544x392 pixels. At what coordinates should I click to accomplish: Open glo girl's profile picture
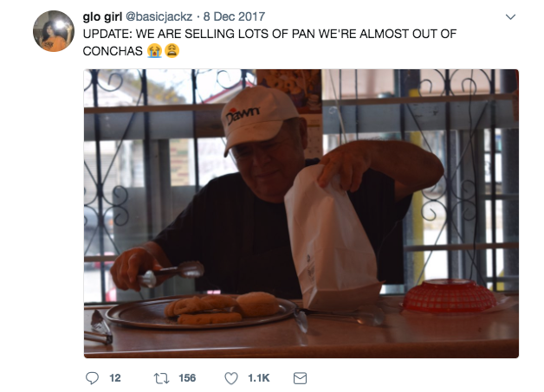tap(54, 31)
